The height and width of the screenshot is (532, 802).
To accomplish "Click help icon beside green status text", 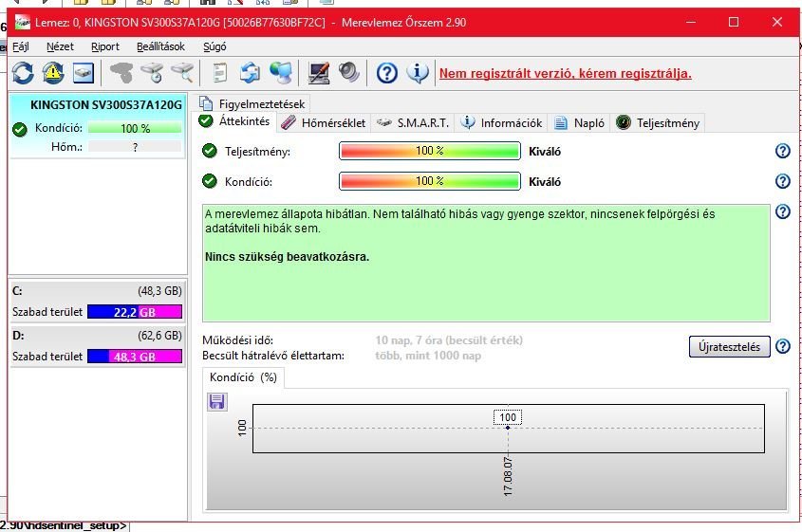I will [783, 211].
